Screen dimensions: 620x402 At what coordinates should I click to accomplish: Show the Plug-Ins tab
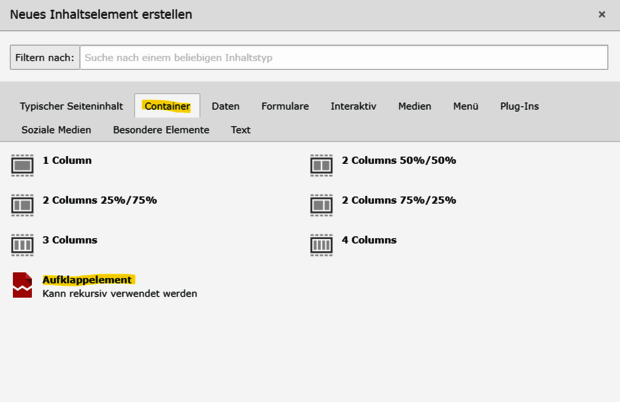point(519,106)
